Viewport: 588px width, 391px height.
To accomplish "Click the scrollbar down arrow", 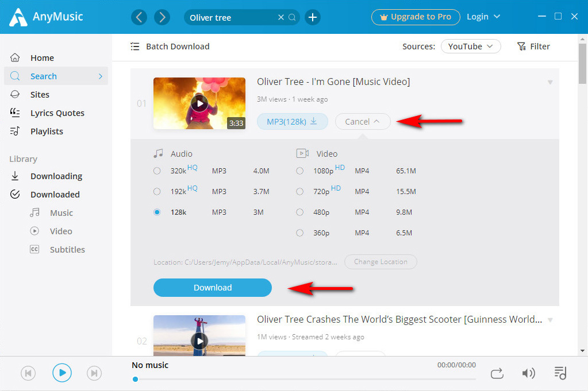I will pos(582,351).
